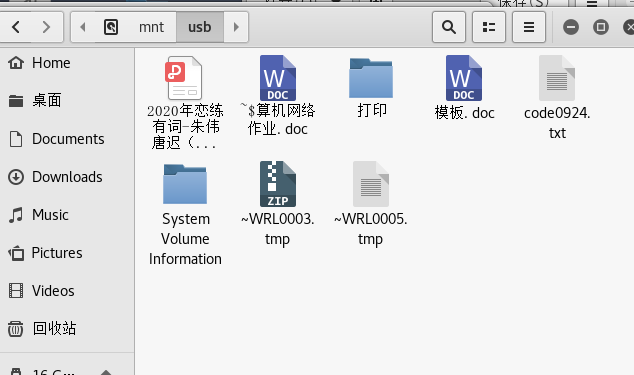Image resolution: width=634 pixels, height=375 pixels.
Task: Open Videos in the sidebar
Action: pos(67,291)
